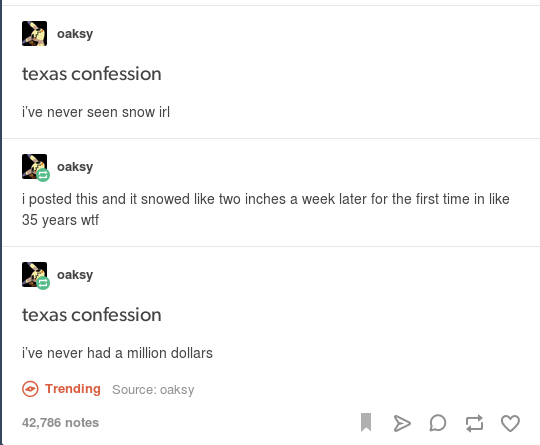The width and height of the screenshot is (540, 445).
Task: Open oaksy avatar on the first post
Action: point(34,33)
